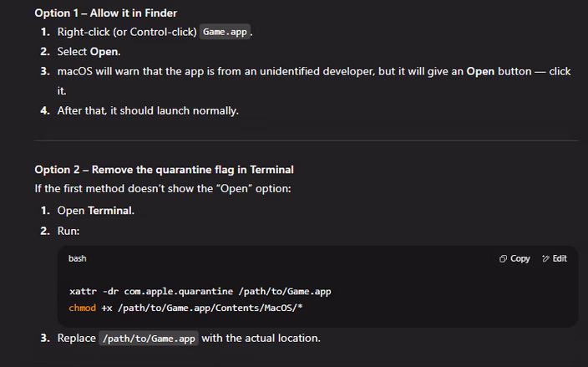Click bold 'Open' in the 'Select Open' step

104,52
